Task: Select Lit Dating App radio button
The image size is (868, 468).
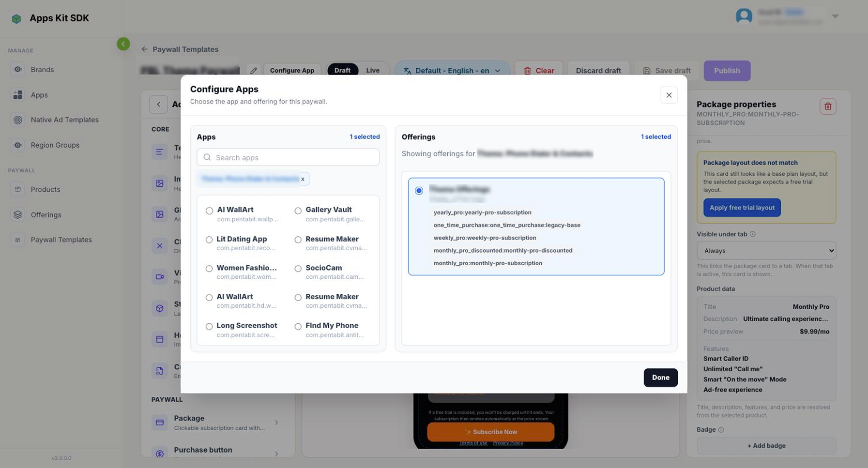Action: click(209, 240)
